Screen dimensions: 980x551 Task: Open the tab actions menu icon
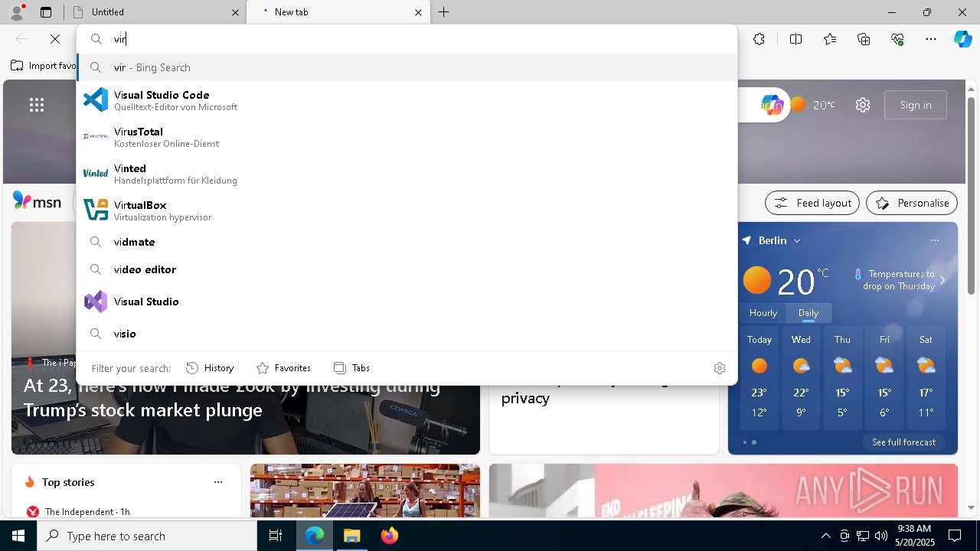(46, 12)
